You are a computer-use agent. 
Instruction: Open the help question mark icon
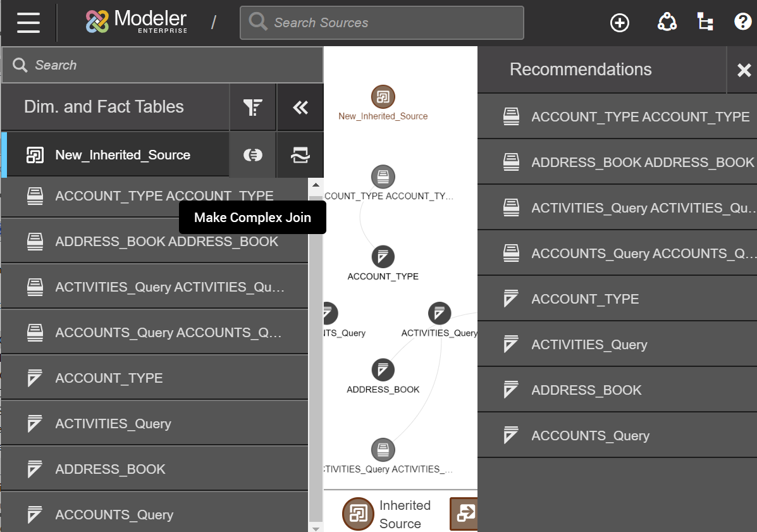(742, 23)
